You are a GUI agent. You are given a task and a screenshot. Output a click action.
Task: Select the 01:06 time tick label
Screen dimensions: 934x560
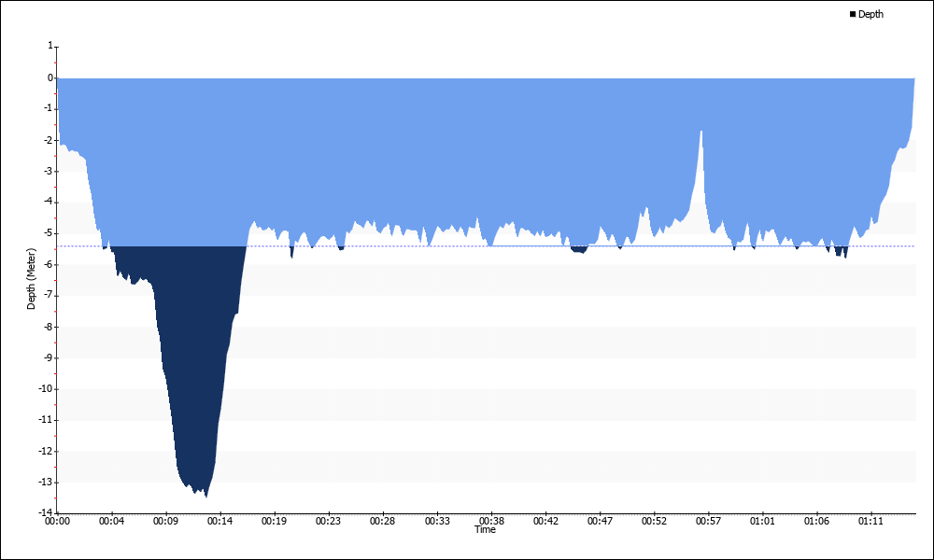[x=816, y=521]
